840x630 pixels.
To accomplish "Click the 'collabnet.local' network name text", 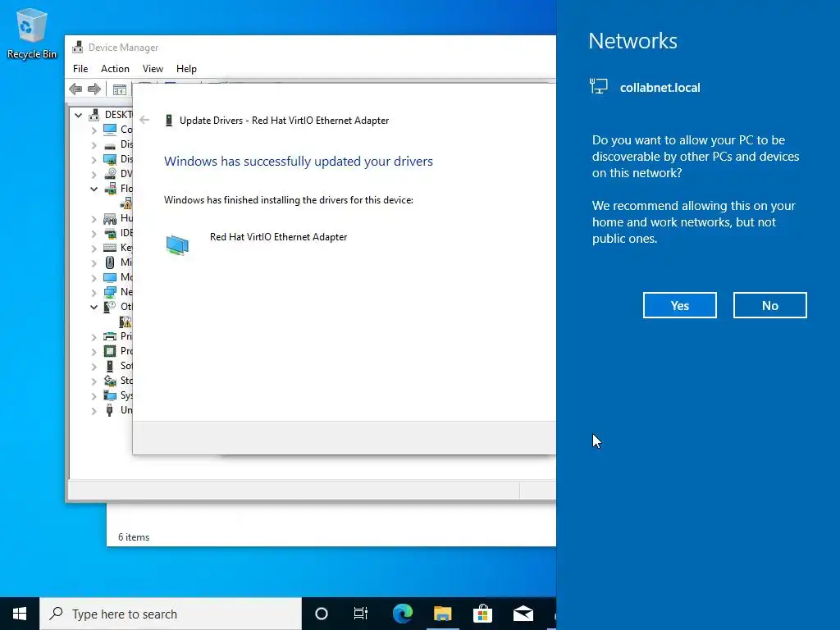I will pyautogui.click(x=660, y=87).
